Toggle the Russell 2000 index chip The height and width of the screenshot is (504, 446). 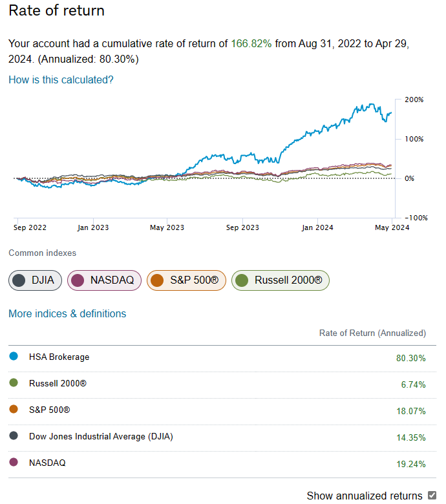pyautogui.click(x=281, y=280)
